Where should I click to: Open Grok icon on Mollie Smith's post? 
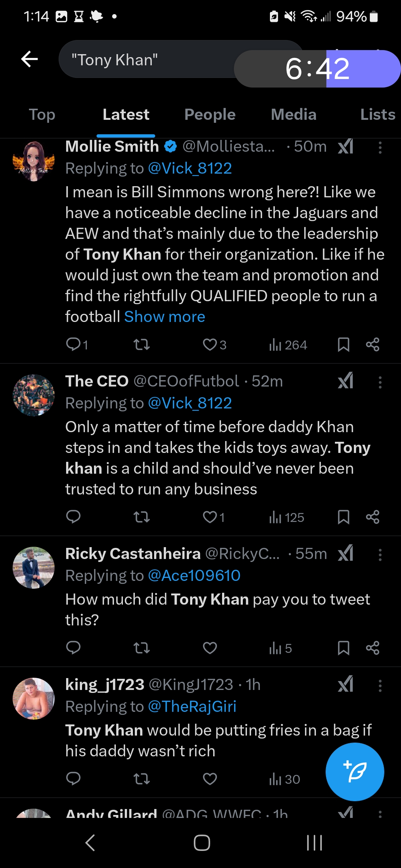tap(345, 147)
